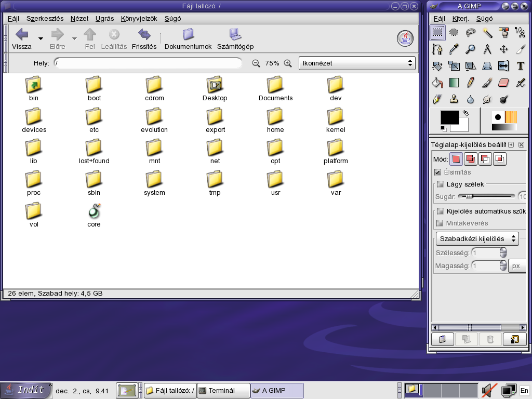The image size is (532, 399).
Task: Open the Ugrás menu
Action: (x=104, y=19)
